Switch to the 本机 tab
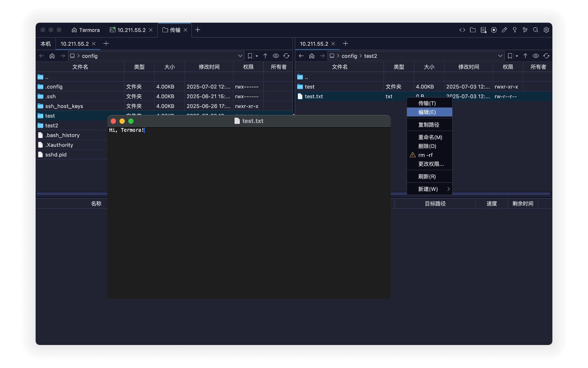Viewport: 588px width, 368px height. tap(46, 44)
